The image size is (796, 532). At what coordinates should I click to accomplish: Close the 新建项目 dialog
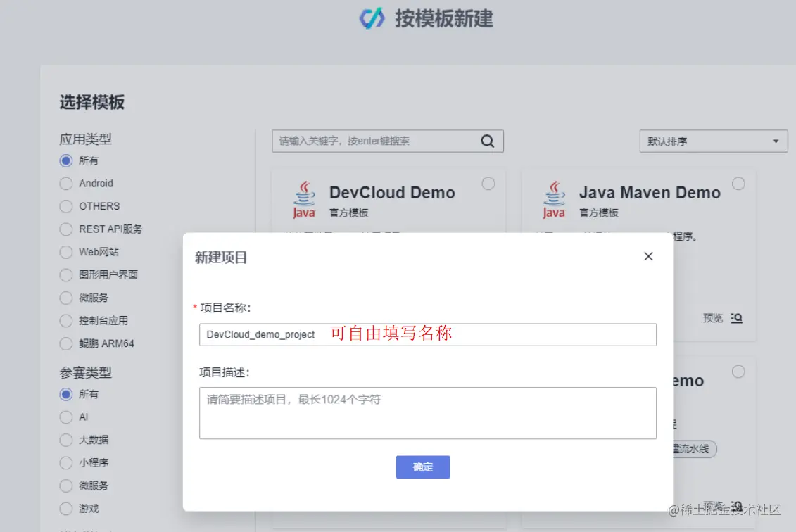pyautogui.click(x=648, y=256)
